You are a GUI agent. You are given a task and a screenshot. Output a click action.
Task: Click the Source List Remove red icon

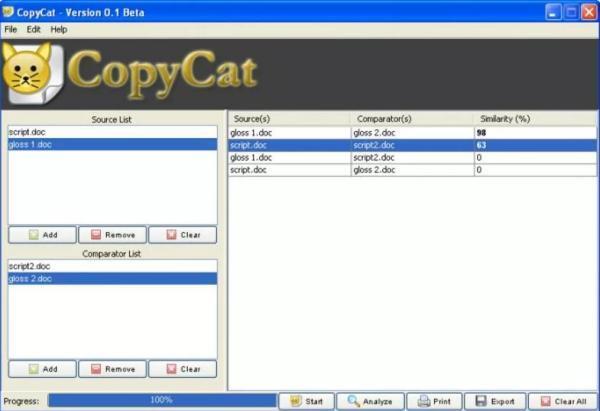[96, 235]
